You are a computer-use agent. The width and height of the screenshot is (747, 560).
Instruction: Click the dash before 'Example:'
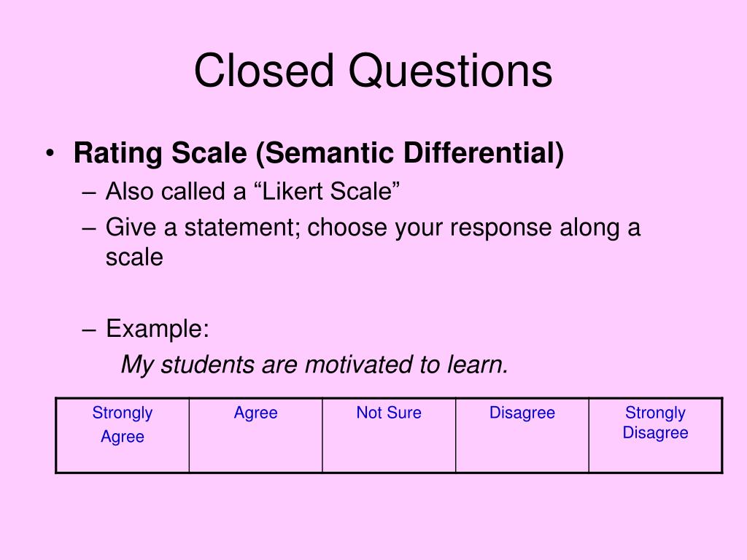click(x=89, y=330)
